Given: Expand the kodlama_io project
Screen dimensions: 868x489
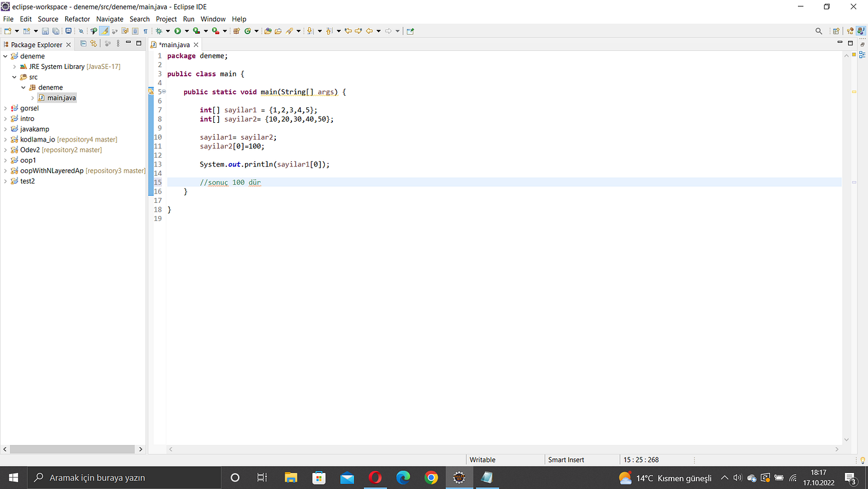Looking at the screenshot, I should [6, 140].
